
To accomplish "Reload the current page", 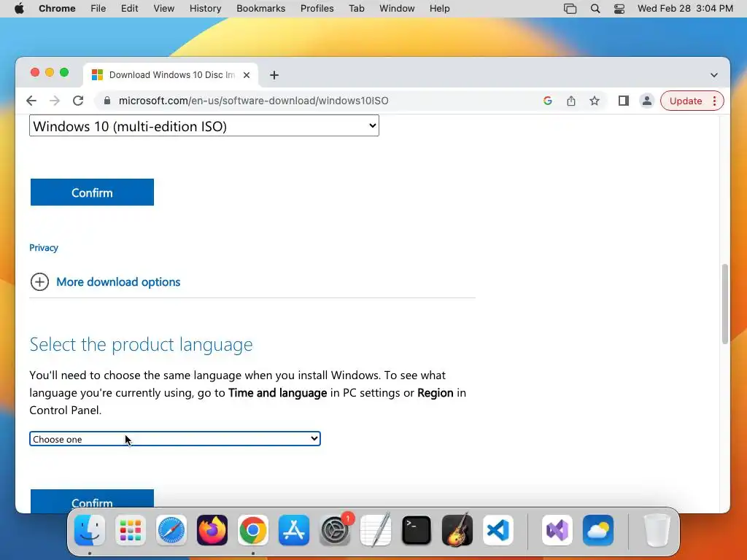I will [78, 101].
